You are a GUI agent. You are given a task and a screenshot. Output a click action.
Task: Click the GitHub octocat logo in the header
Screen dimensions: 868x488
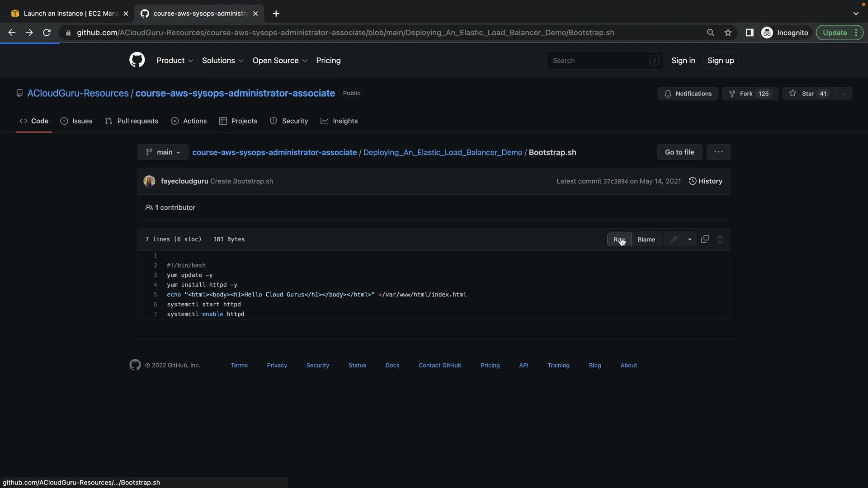[x=137, y=60]
